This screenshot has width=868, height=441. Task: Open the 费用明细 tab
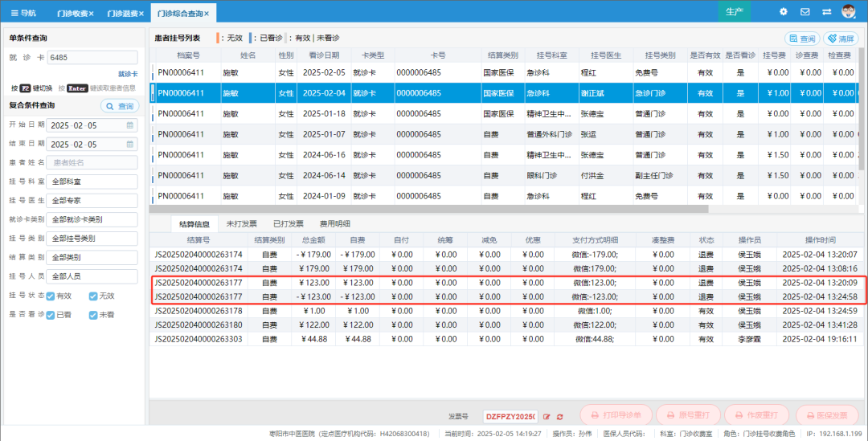[x=334, y=224]
